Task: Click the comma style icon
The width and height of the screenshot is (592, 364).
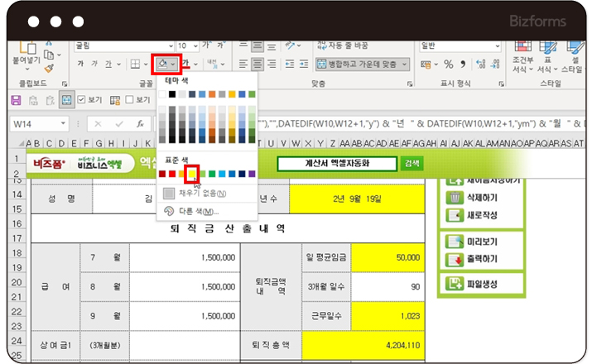Action: coord(463,65)
